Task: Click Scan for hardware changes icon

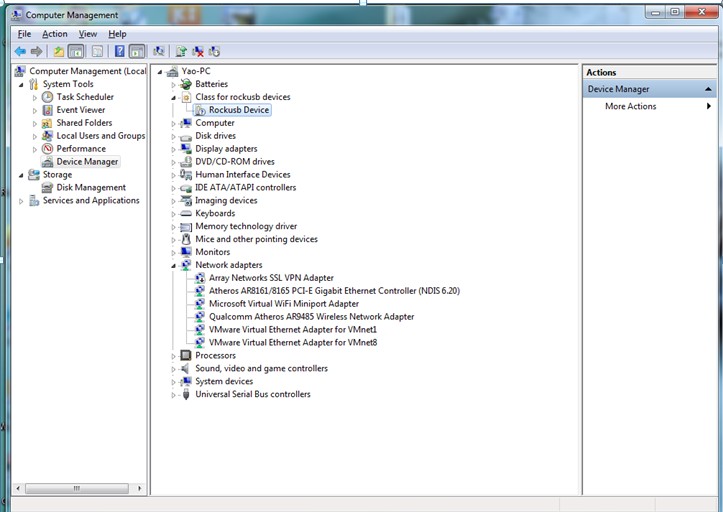Action: 159,51
